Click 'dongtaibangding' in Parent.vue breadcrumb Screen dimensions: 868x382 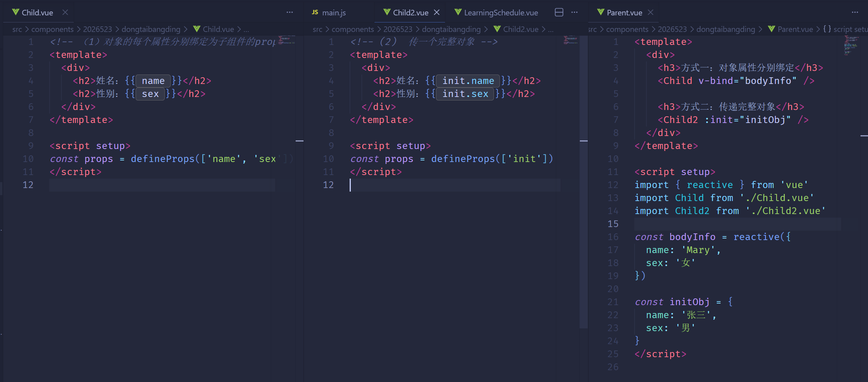[726, 29]
